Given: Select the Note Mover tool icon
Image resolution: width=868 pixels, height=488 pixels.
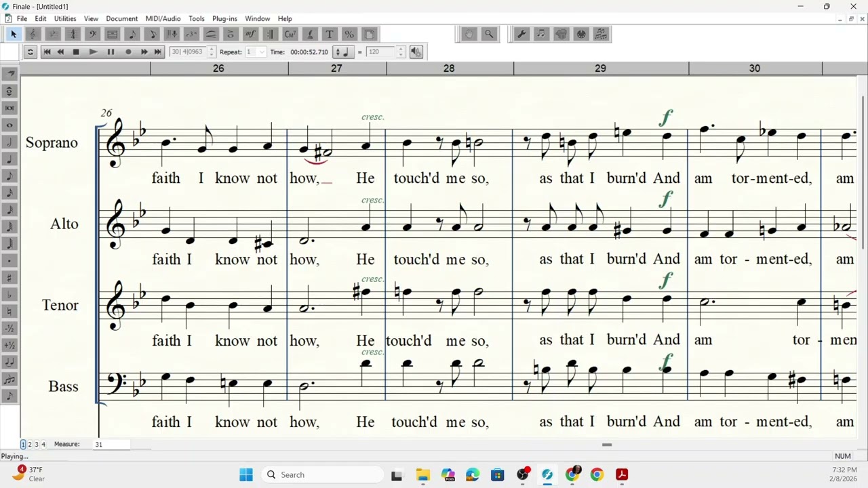Looking at the screenshot, I should (541, 34).
